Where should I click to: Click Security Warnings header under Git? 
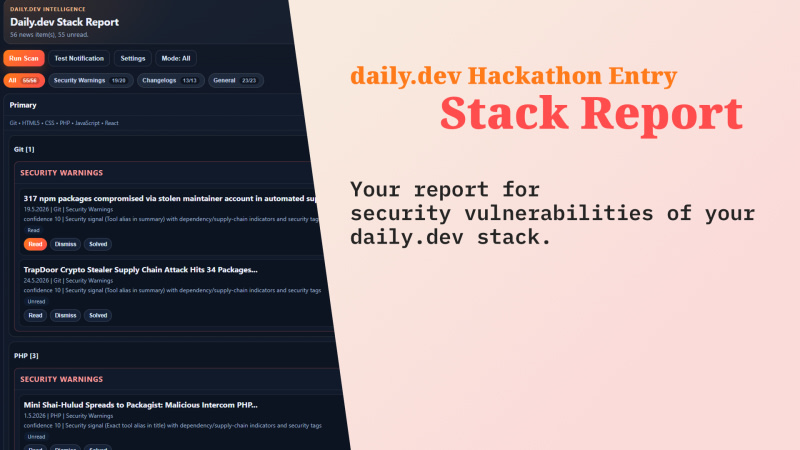[x=61, y=173]
